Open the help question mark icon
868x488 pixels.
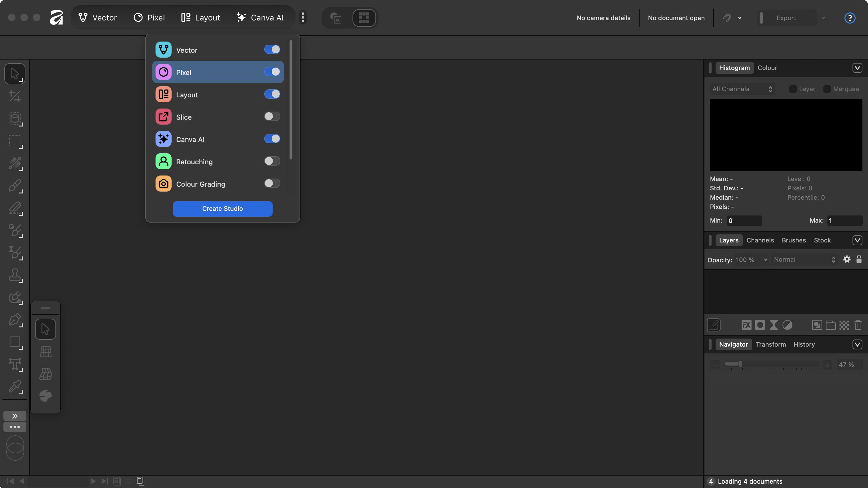849,18
